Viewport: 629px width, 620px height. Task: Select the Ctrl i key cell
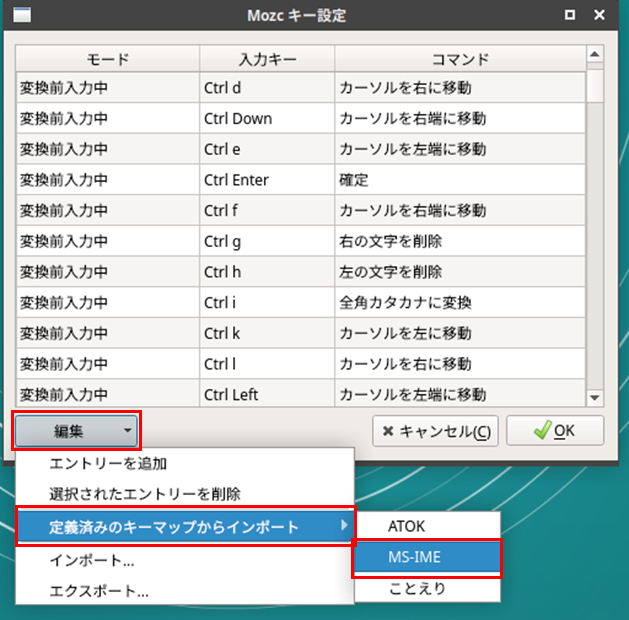pos(267,302)
